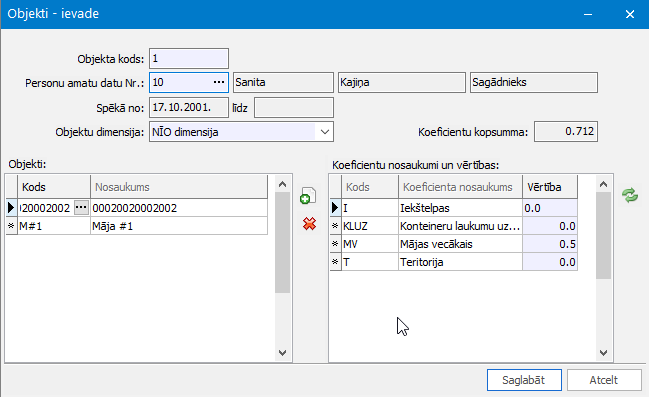
Task: Select the MV code cell
Action: (370, 244)
